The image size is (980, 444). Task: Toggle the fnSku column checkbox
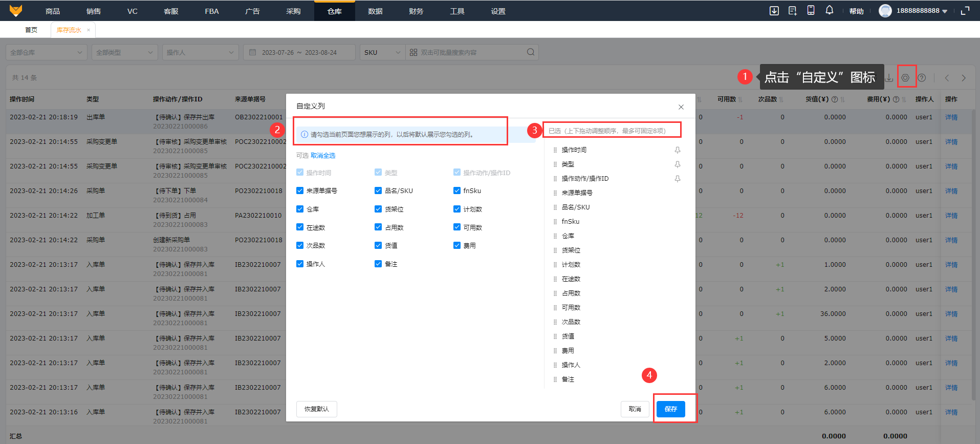click(456, 191)
